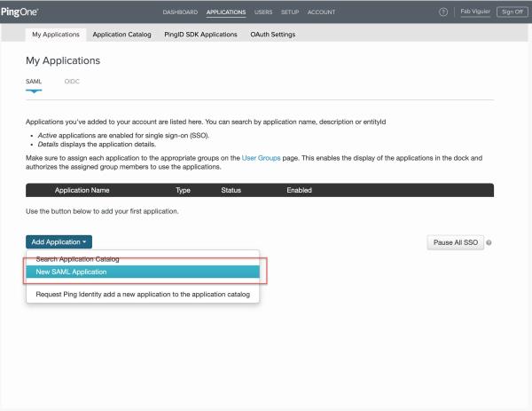The height and width of the screenshot is (411, 532).
Task: Open PingID SDK Applications tab
Action: [x=200, y=35]
